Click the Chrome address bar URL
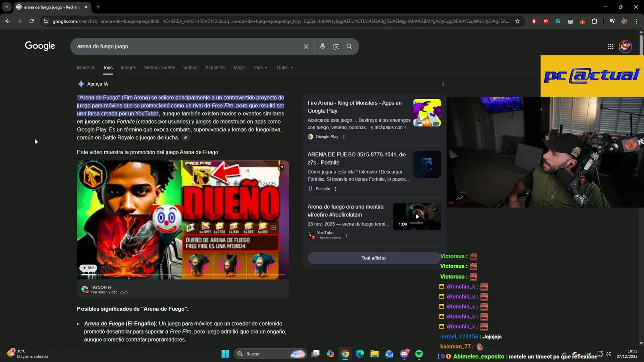Viewport: 644px width, 362px height. click(x=281, y=21)
